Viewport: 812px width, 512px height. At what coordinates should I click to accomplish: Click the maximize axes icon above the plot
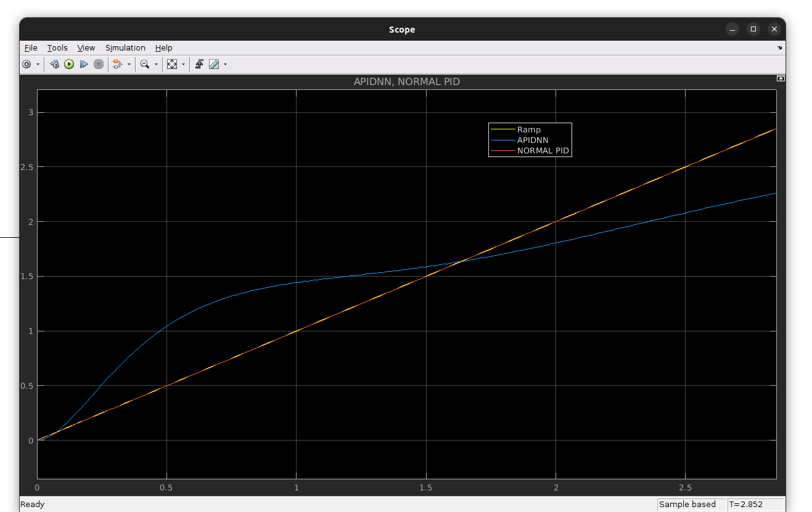(x=781, y=79)
